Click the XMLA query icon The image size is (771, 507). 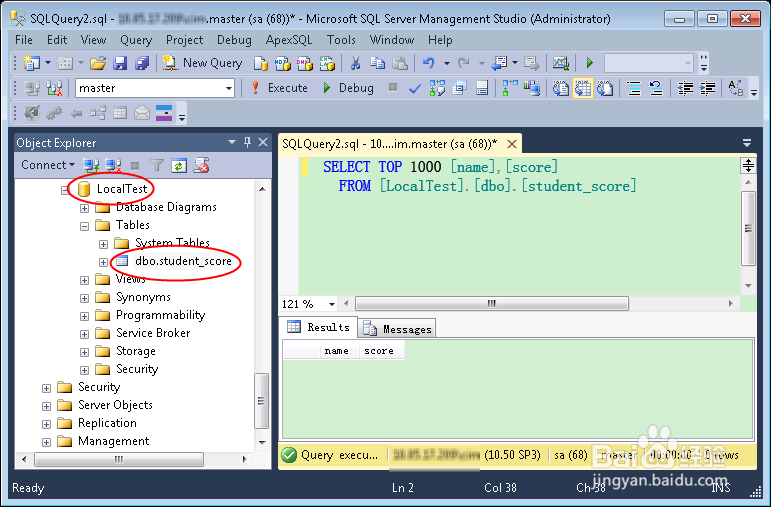pyautogui.click(x=327, y=63)
